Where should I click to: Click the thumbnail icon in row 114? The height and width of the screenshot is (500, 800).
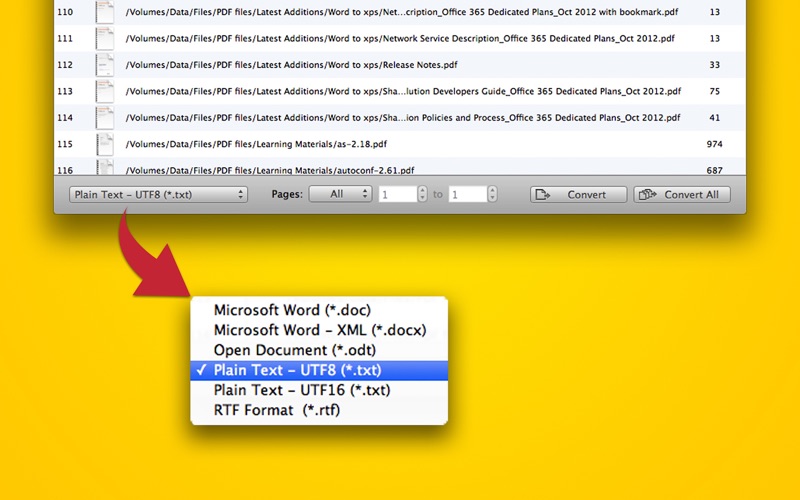[x=105, y=117]
